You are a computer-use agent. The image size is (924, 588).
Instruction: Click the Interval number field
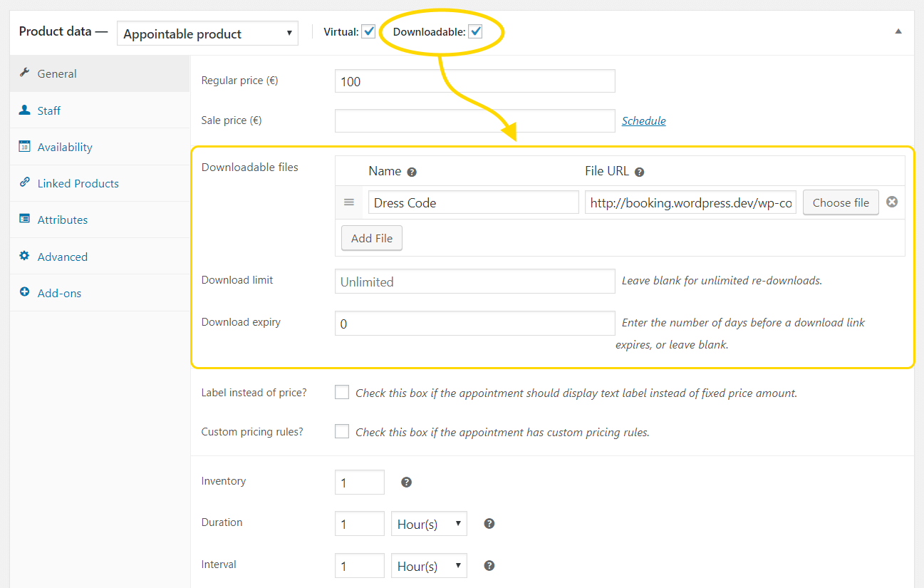click(x=360, y=566)
